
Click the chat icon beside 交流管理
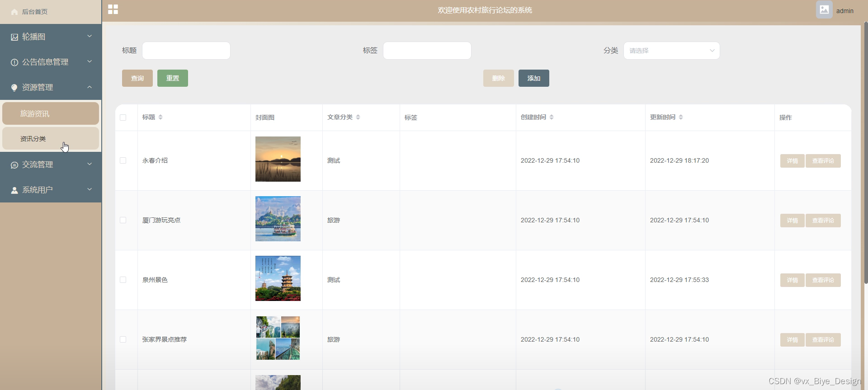tap(14, 165)
